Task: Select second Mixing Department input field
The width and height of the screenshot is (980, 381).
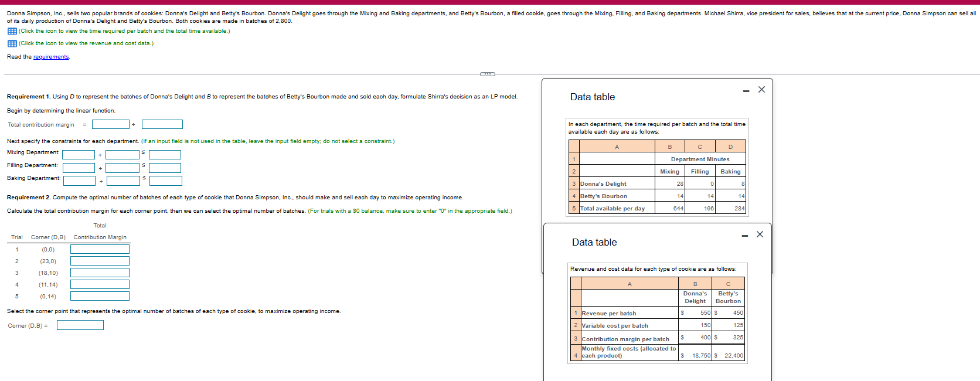Action: [x=122, y=155]
